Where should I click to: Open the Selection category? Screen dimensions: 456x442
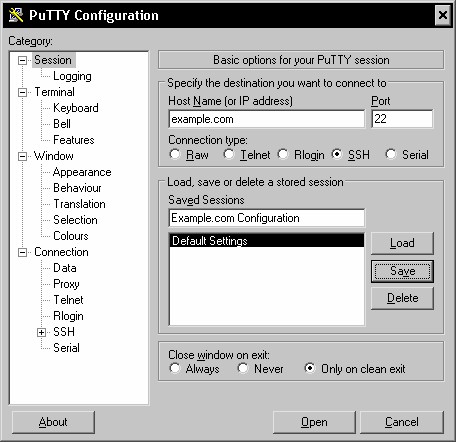[75, 220]
